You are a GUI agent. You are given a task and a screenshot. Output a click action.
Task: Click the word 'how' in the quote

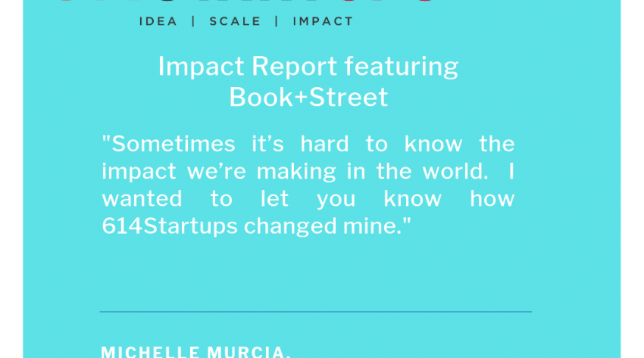[x=492, y=198]
